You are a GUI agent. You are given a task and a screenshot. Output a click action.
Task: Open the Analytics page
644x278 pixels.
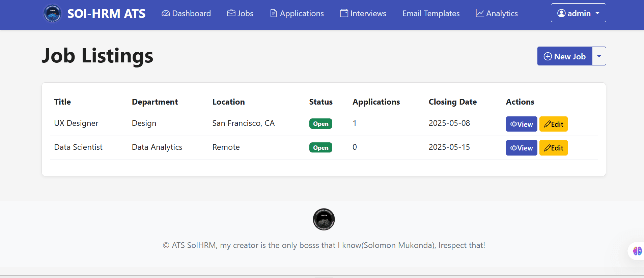(497, 13)
